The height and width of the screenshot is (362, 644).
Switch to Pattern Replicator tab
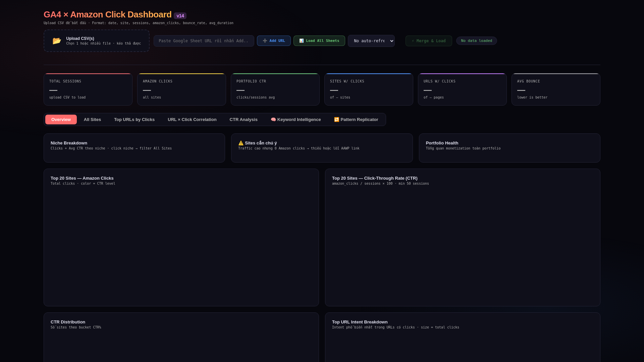point(356,120)
